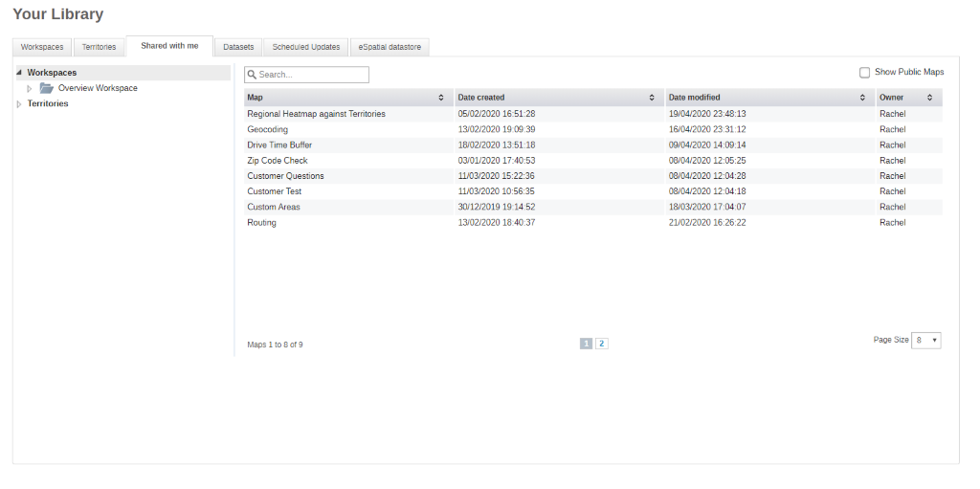The height and width of the screenshot is (489, 980).
Task: Open the Overview Workspace folder icon
Action: pos(46,88)
